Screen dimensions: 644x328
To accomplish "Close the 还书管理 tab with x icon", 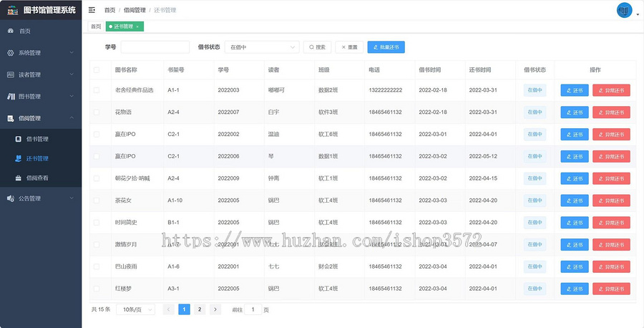I will [137, 26].
